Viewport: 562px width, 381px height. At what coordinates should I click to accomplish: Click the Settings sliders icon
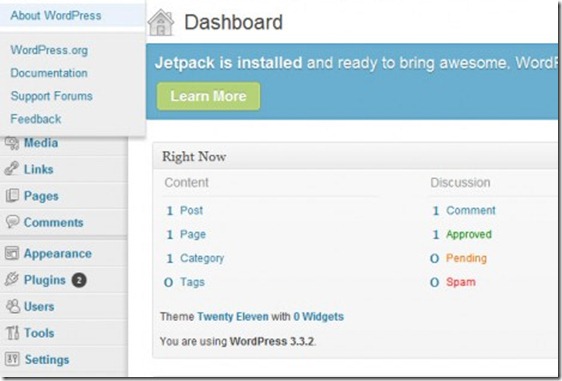click(x=12, y=359)
